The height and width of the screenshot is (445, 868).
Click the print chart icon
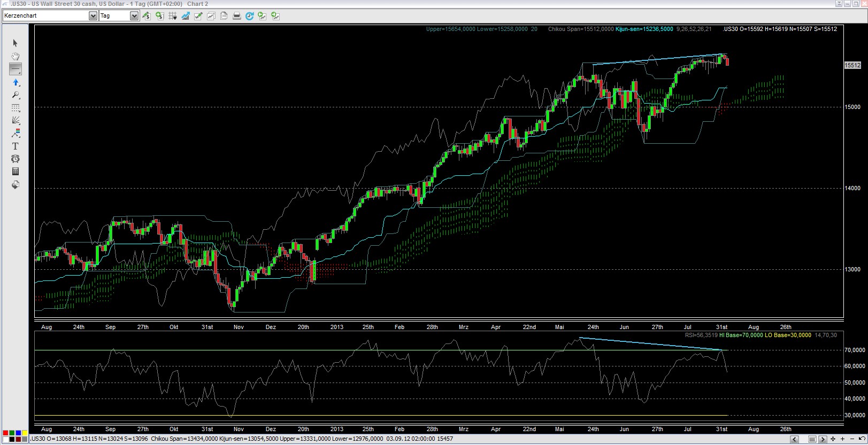click(237, 16)
